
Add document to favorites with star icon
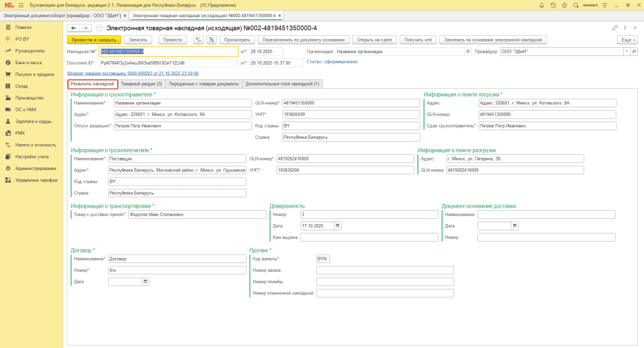coord(99,28)
